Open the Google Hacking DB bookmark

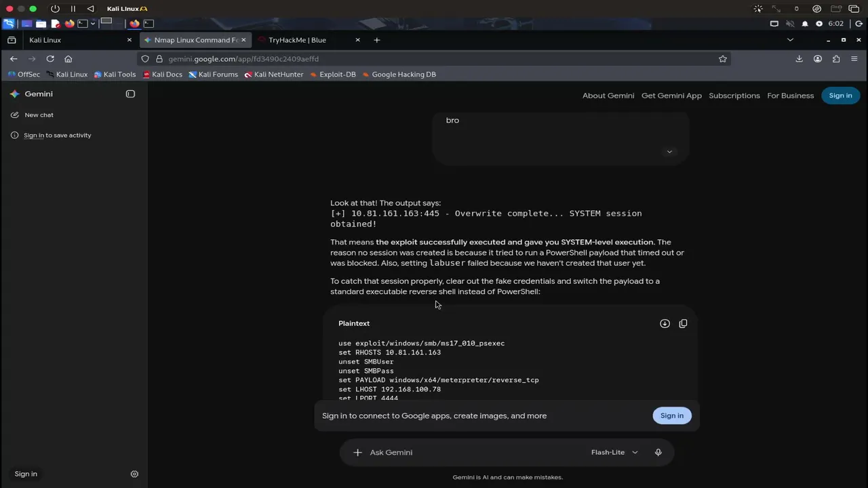coord(399,75)
